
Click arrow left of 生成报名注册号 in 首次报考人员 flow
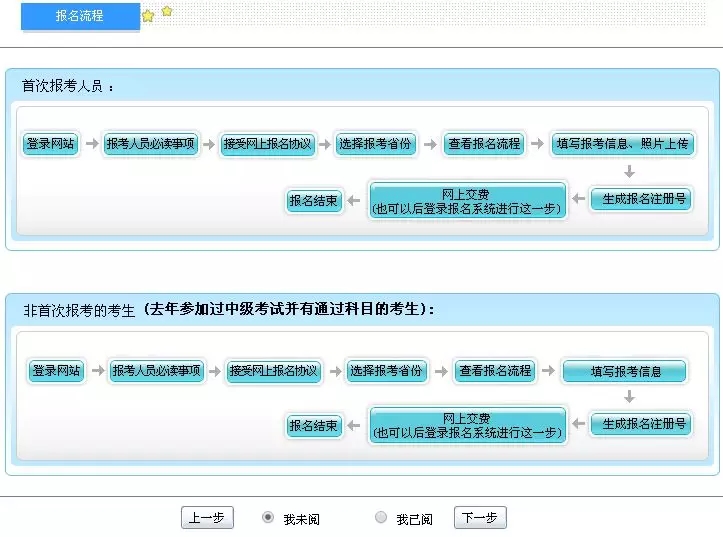579,200
